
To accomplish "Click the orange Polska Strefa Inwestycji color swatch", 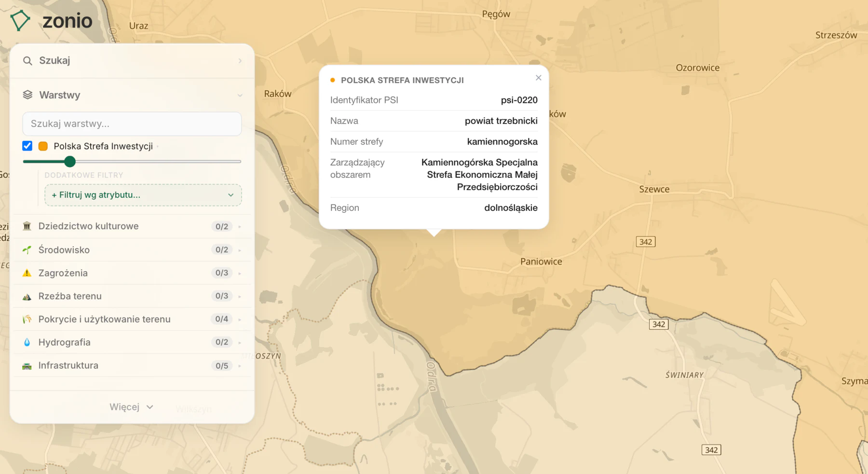I will tap(43, 146).
